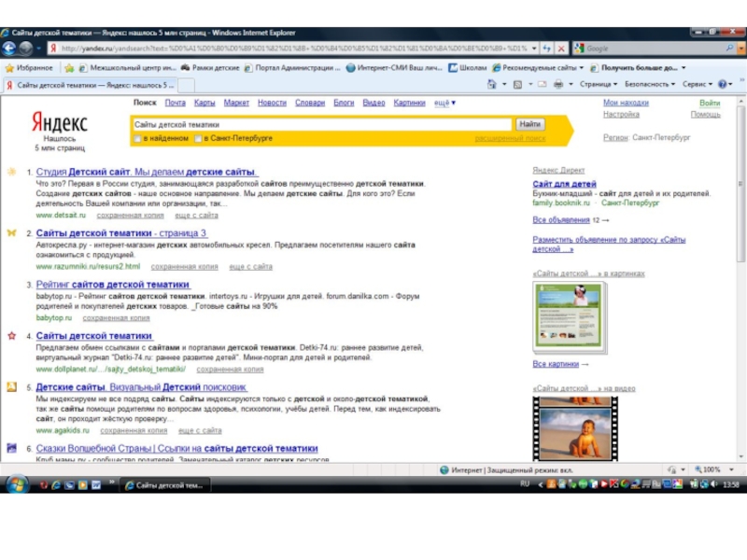Click the taskbar button 'Сайты детской тем...'

tap(164, 485)
